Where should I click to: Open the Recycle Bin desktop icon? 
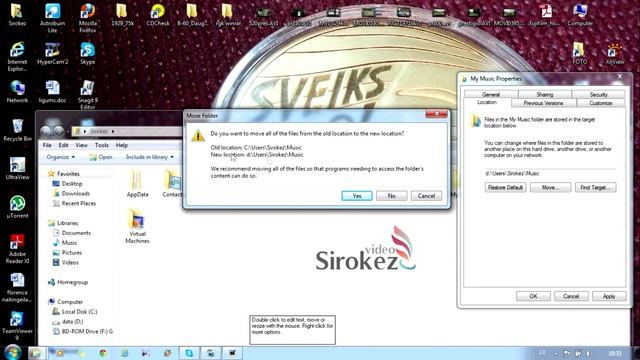[x=17, y=130]
